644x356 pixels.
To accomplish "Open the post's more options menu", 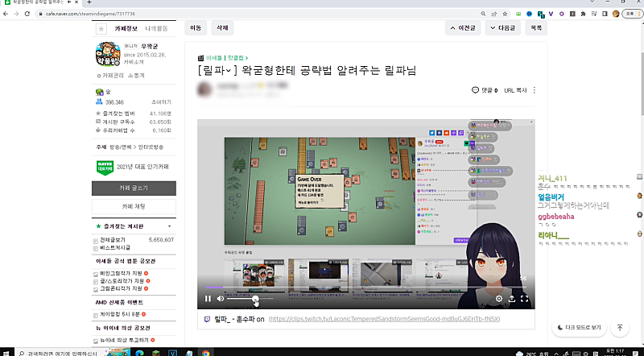I will tap(535, 90).
